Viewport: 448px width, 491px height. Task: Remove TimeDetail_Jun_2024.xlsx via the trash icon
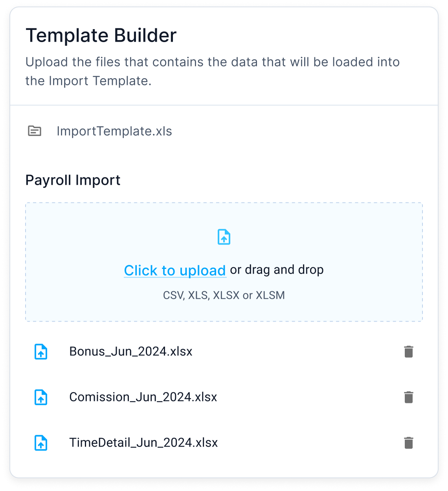(408, 443)
